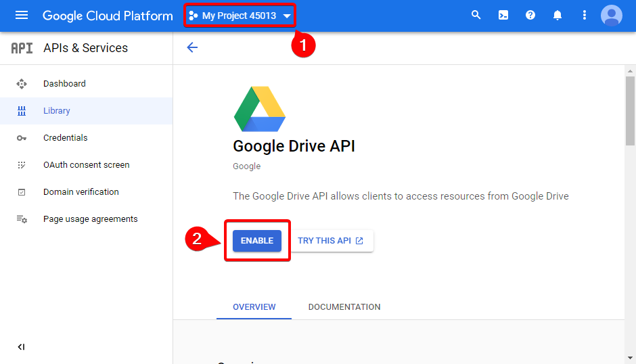Open the help question mark icon
The image size is (636, 364).
(530, 15)
